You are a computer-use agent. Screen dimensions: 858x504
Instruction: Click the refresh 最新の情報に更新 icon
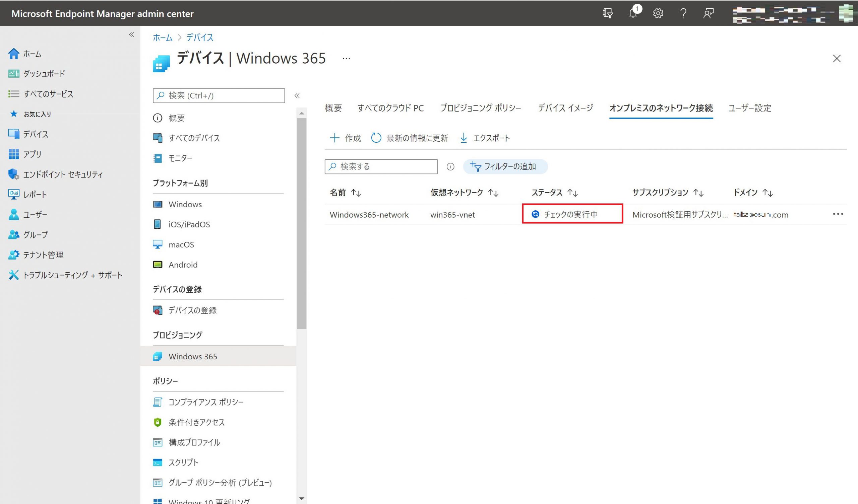[376, 138]
